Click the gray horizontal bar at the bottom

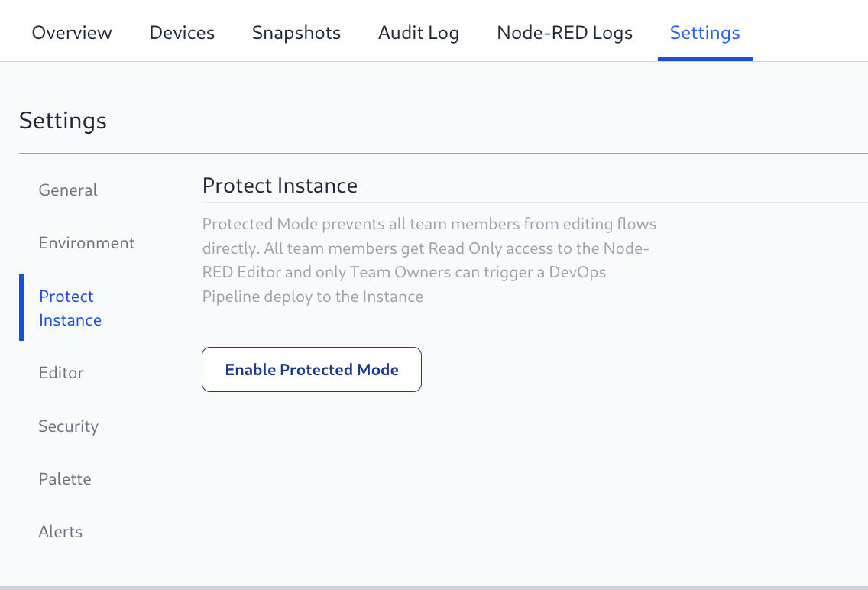click(x=434, y=587)
